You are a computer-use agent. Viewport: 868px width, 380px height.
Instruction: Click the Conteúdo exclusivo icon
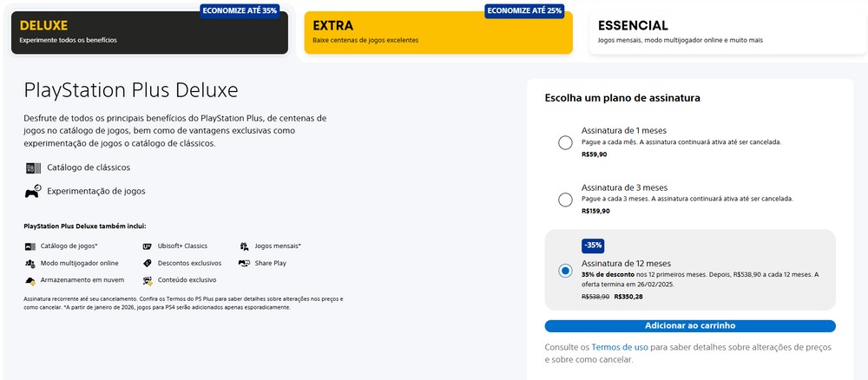[148, 280]
